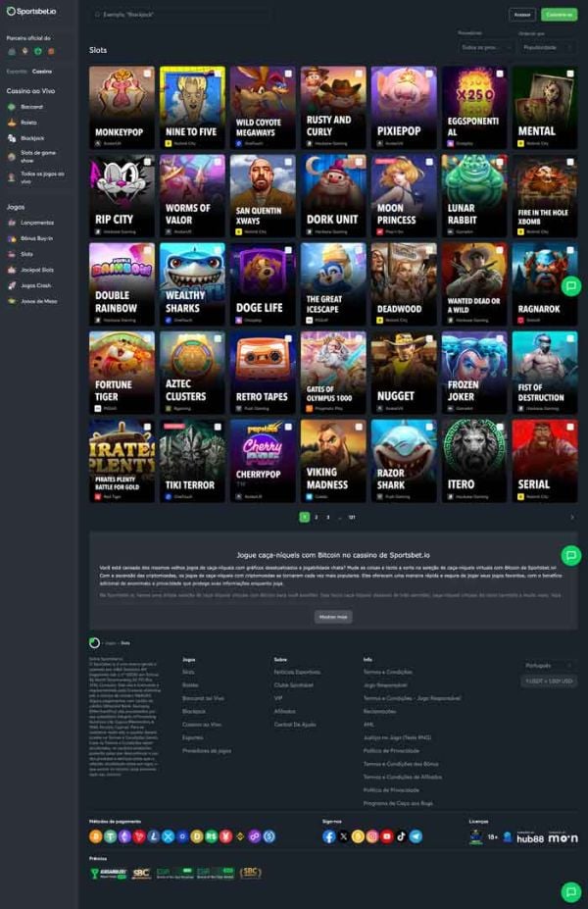
Task: Open Central De Ajuda footer link
Action: tap(295, 725)
